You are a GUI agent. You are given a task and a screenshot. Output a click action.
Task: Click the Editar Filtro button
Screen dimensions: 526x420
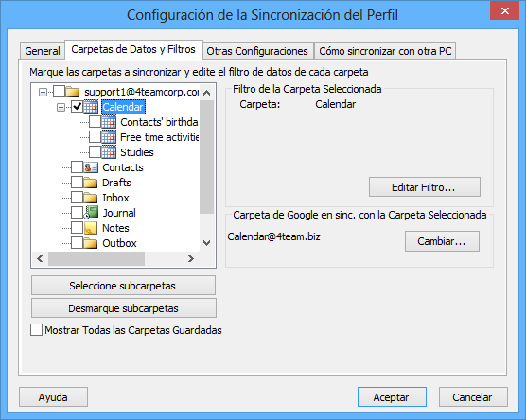click(x=425, y=187)
